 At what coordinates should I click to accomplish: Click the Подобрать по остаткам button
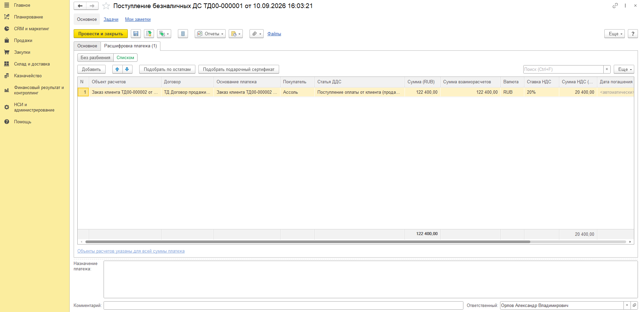167,69
